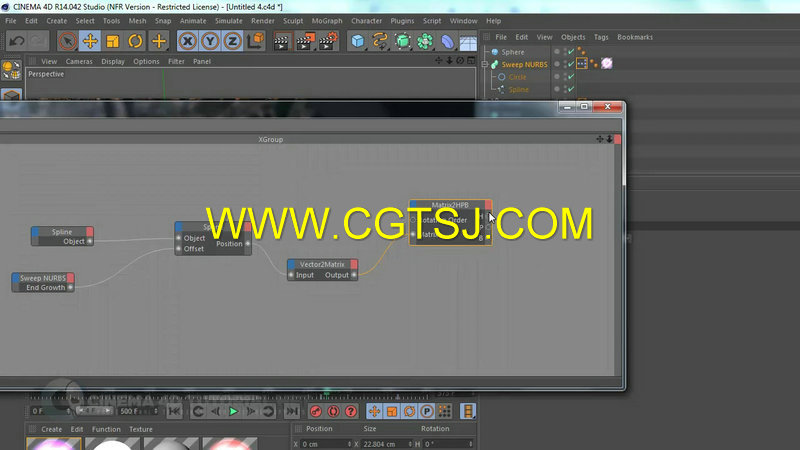The height and width of the screenshot is (450, 800).
Task: Activate the Rotate tool
Action: coord(135,41)
